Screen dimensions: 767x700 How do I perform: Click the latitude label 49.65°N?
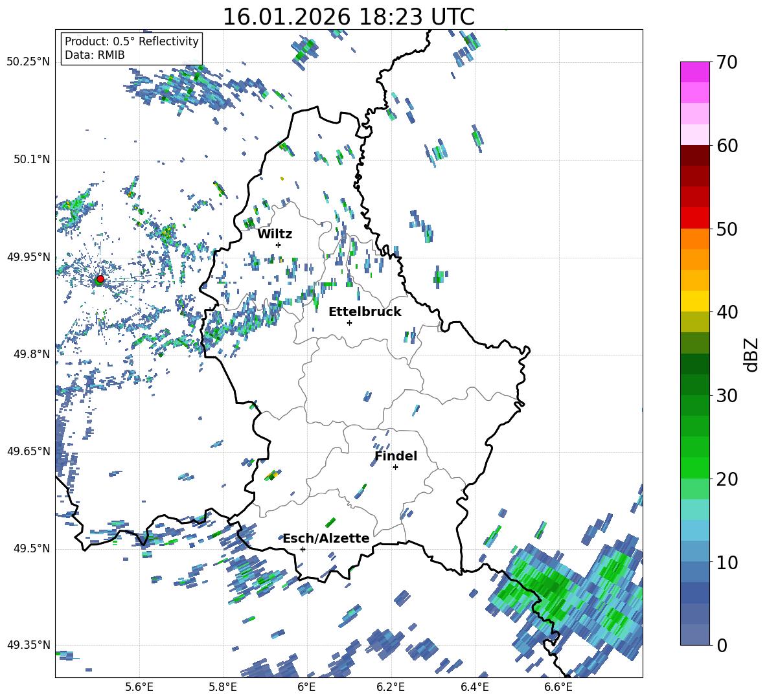tap(29, 451)
